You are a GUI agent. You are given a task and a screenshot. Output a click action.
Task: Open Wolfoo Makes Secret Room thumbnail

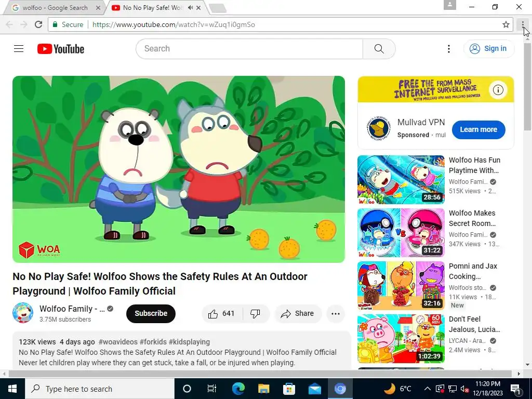(x=401, y=233)
